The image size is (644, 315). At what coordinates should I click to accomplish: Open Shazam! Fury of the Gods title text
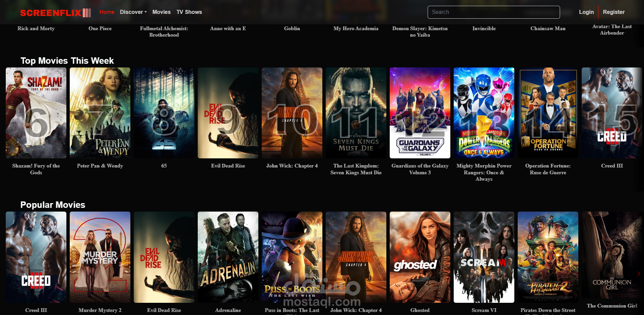(x=36, y=169)
